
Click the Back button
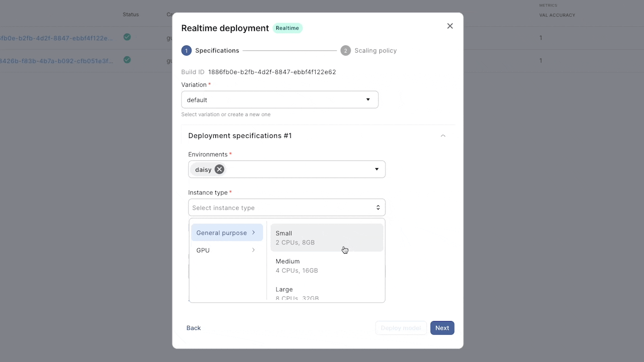pos(194,328)
